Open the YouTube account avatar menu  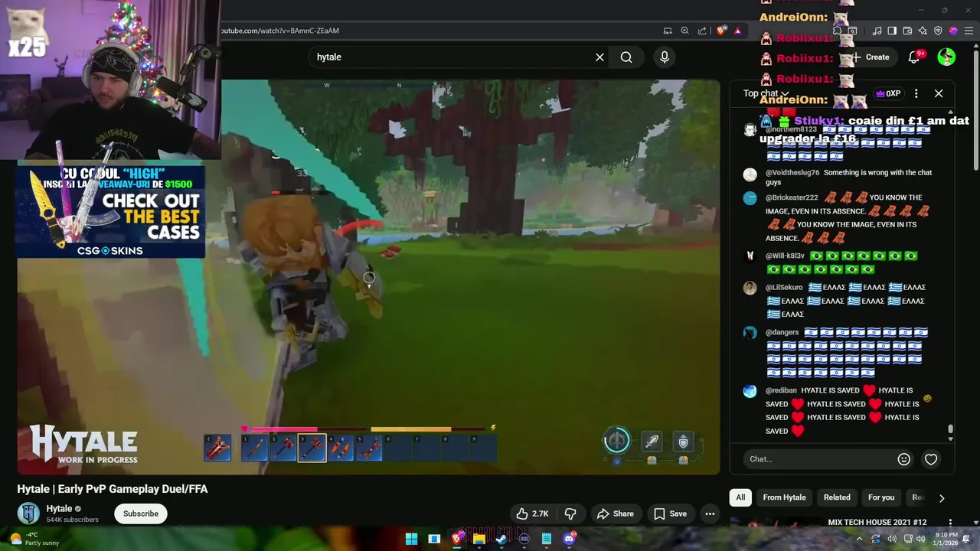pos(946,57)
